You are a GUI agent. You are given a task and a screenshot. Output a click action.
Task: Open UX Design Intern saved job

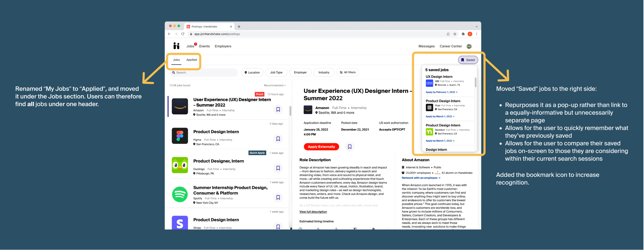pyautogui.click(x=439, y=77)
